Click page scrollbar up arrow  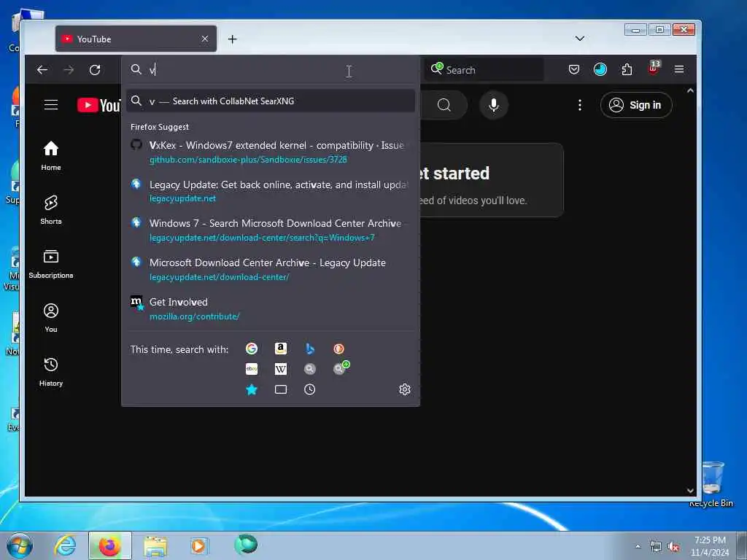[x=690, y=90]
